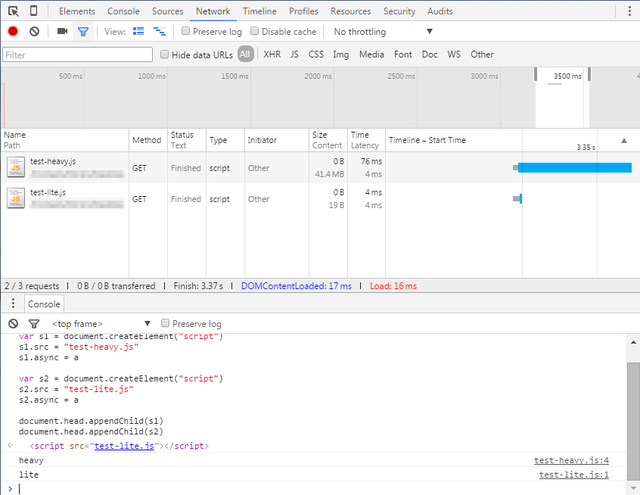Select the Console drawer tab
640x495 pixels.
pyautogui.click(x=44, y=304)
